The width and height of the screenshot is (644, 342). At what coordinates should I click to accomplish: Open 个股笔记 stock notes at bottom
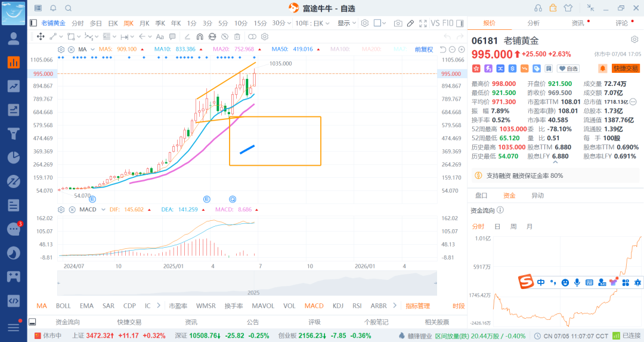point(376,322)
